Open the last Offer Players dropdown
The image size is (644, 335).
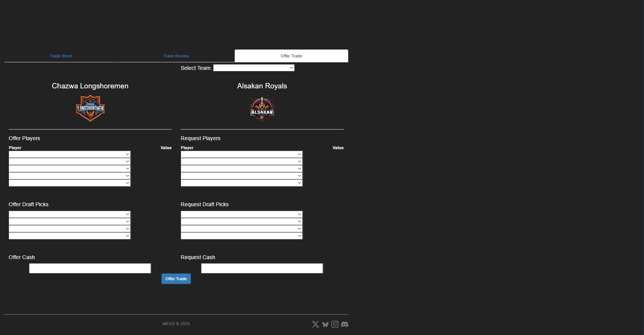tap(69, 183)
